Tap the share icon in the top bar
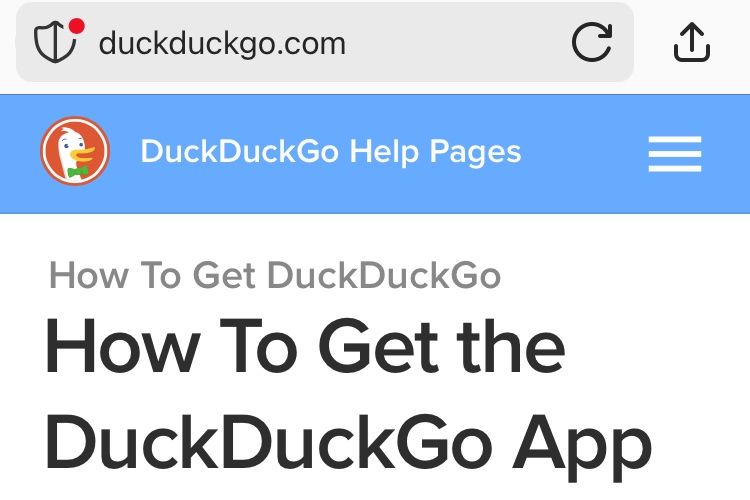 692,42
